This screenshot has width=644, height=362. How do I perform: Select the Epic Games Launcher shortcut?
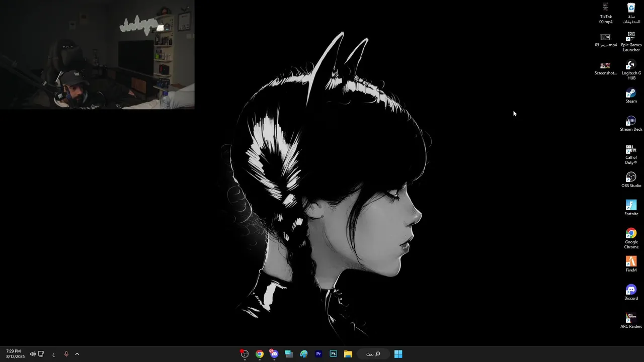pyautogui.click(x=631, y=42)
